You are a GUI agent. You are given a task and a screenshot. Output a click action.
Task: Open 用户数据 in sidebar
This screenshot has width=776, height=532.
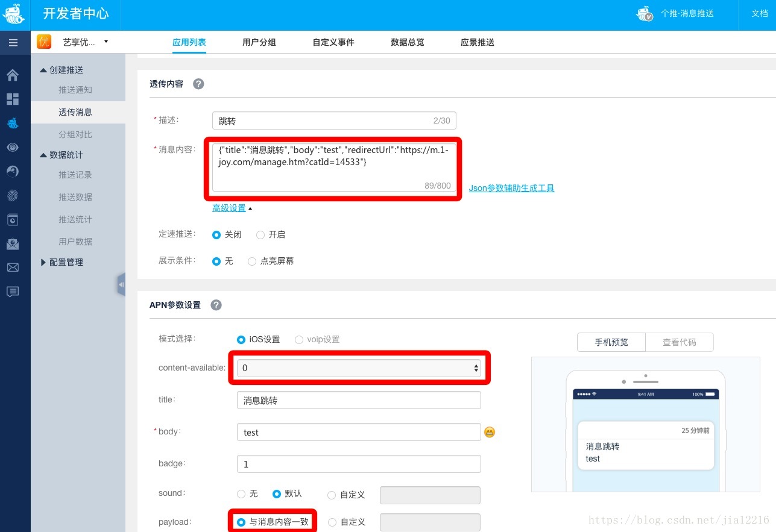[75, 242]
